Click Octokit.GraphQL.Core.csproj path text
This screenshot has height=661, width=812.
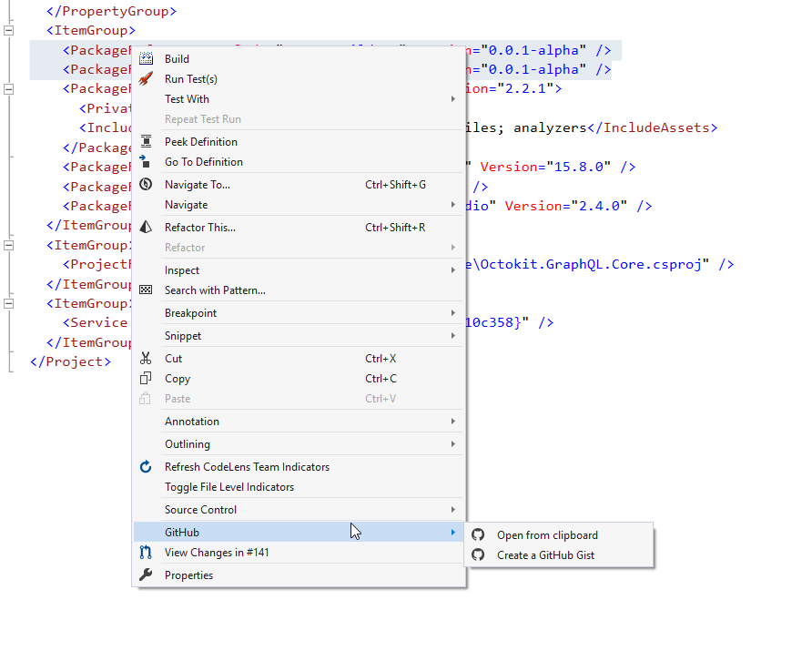(591, 264)
